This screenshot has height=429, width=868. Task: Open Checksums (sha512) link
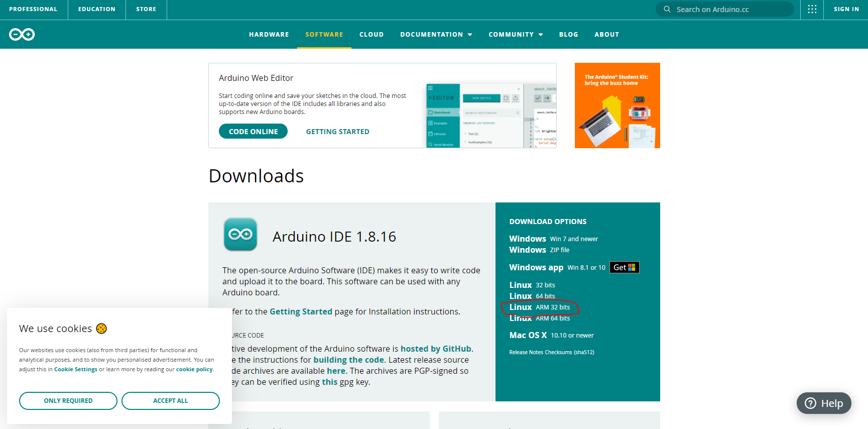[x=569, y=352]
